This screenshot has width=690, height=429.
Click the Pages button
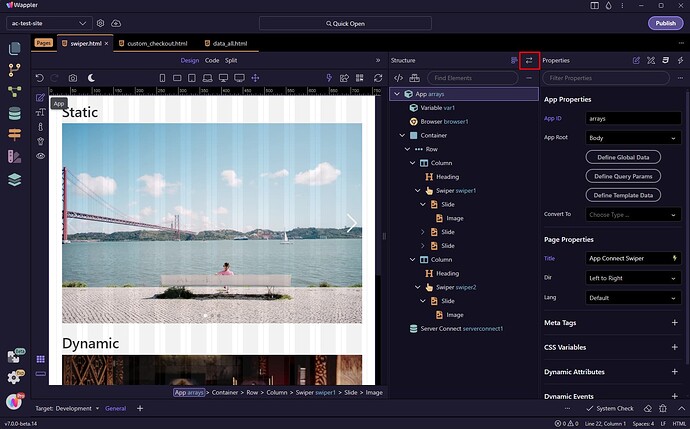pos(43,43)
